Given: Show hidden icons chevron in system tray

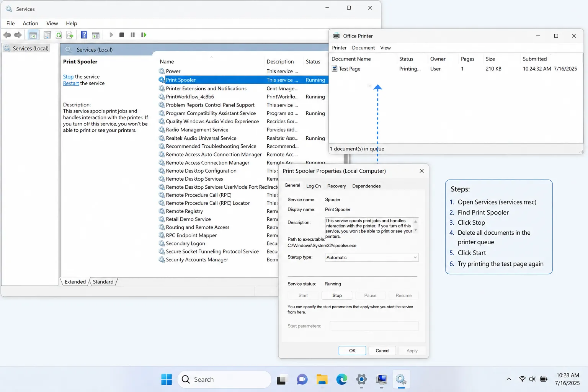Looking at the screenshot, I should [x=509, y=379].
